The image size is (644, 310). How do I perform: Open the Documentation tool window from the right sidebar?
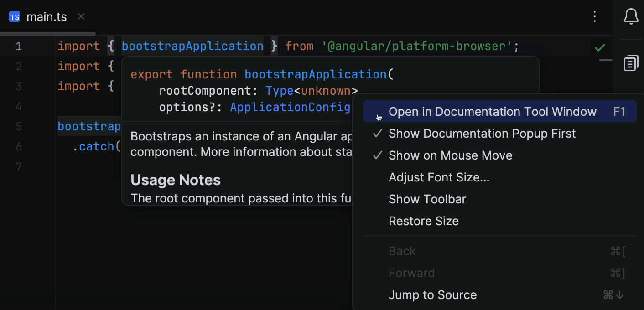tap(631, 63)
